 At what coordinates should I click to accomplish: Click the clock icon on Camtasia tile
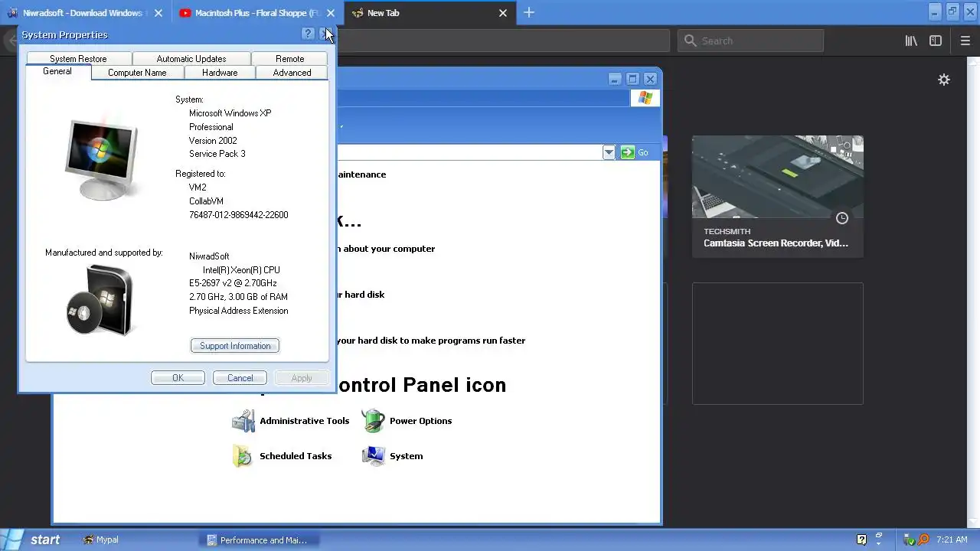842,218
